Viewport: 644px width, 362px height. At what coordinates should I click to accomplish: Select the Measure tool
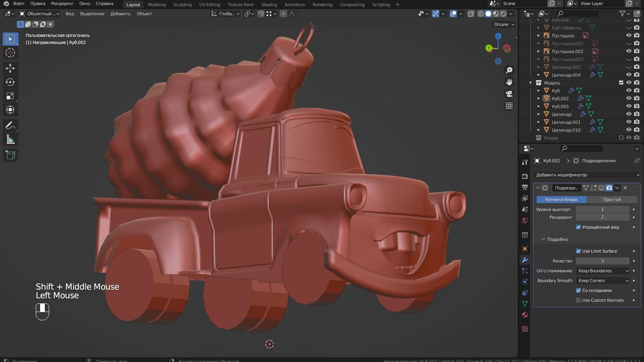click(x=10, y=140)
